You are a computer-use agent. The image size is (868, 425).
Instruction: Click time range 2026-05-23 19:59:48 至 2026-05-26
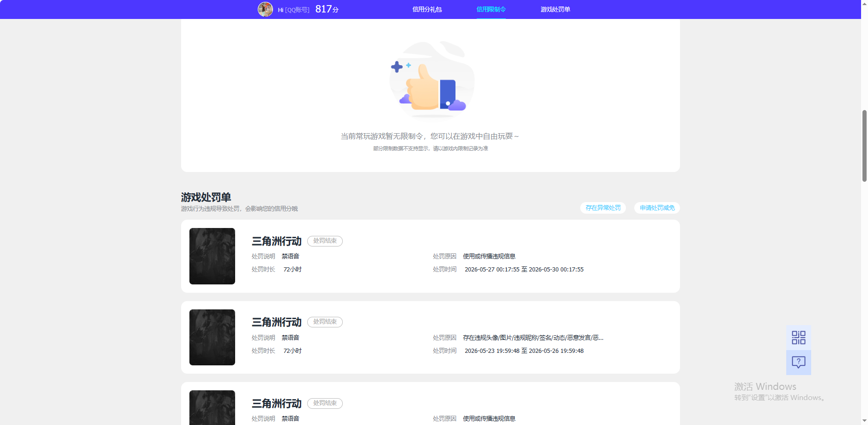(x=524, y=351)
